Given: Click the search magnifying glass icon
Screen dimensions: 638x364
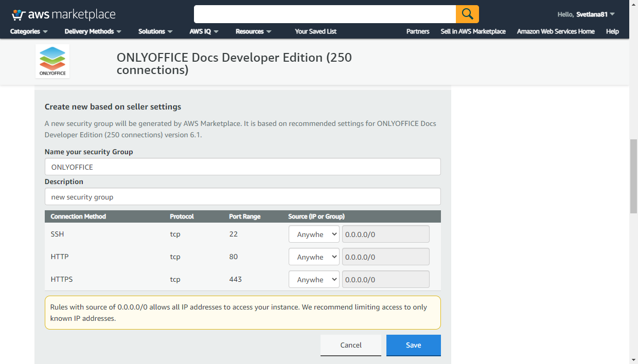Looking at the screenshot, I should pos(467,14).
